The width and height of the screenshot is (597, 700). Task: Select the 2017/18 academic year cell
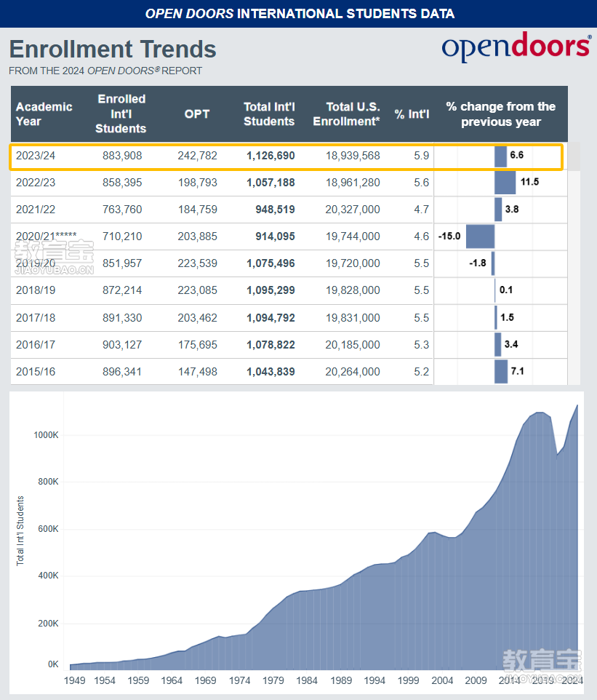(36, 318)
